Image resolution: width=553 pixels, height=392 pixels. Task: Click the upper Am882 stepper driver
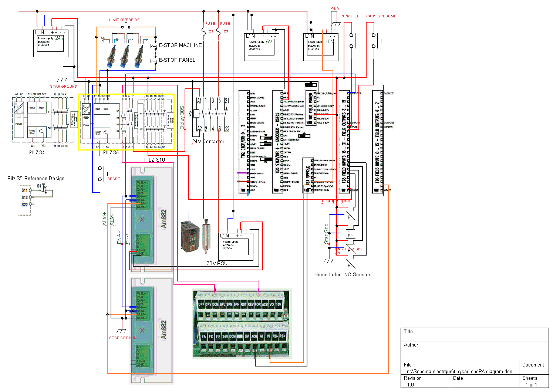(152, 220)
